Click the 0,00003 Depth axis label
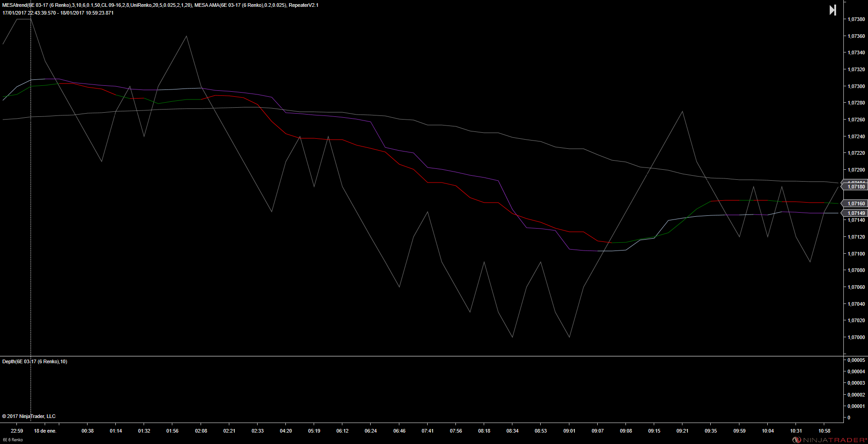 tap(856, 383)
